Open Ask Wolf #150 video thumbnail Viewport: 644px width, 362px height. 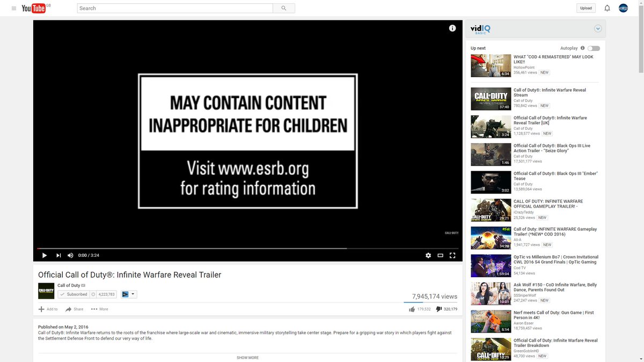tap(491, 294)
